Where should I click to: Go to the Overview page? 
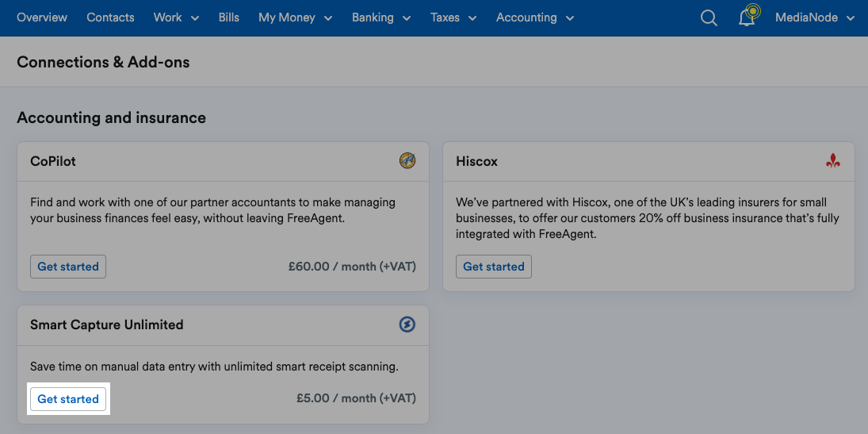click(42, 17)
